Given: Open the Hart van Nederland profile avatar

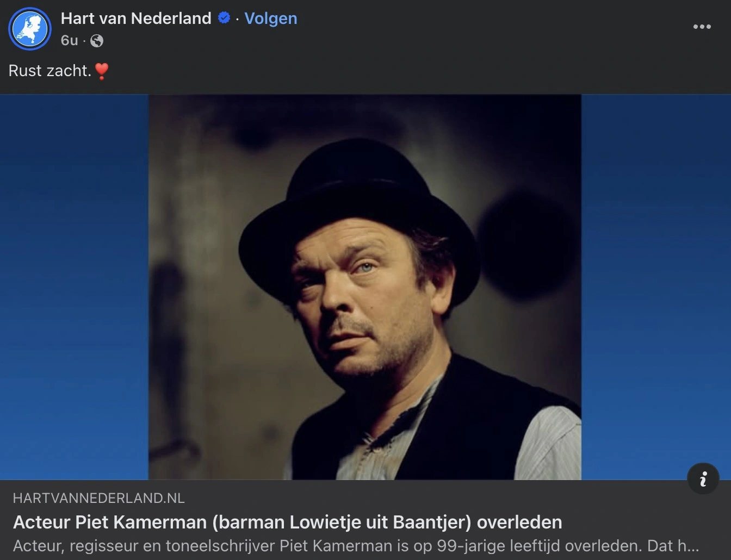Looking at the screenshot, I should 30,29.
